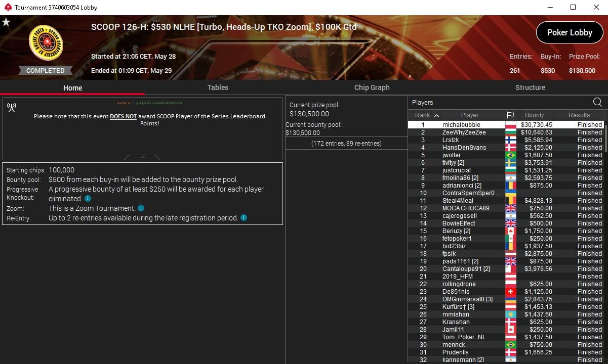The width and height of the screenshot is (608, 364).
Task: Click the announcement broadcast antenna icon
Action: [x=12, y=107]
